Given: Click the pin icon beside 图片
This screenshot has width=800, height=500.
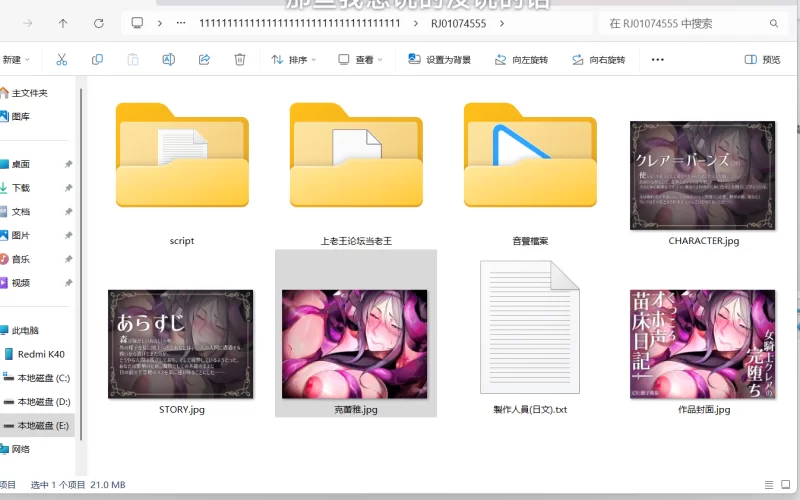Looking at the screenshot, I should 68,235.
